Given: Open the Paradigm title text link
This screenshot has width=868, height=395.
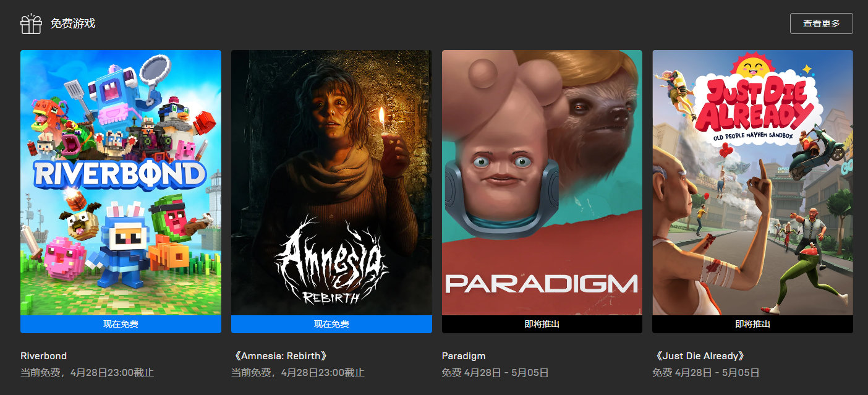Looking at the screenshot, I should (464, 356).
